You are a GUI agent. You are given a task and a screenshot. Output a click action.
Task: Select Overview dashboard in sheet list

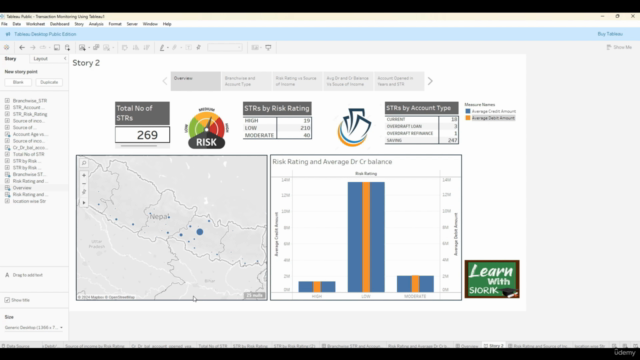click(x=22, y=188)
